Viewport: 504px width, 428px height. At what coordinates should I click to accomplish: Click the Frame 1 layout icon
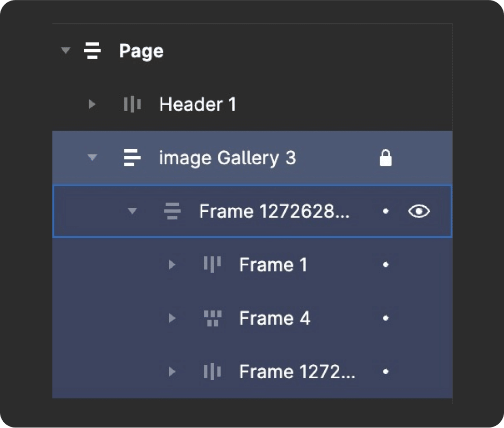coord(212,265)
